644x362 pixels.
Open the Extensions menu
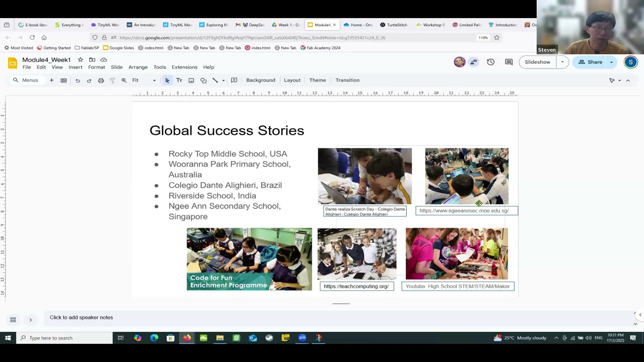(x=185, y=67)
